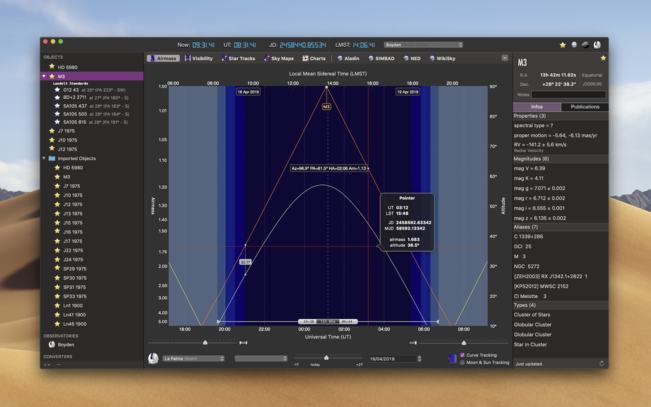The width and height of the screenshot is (651, 407).
Task: Open the La Palma observatory dropdown
Action: tap(193, 358)
